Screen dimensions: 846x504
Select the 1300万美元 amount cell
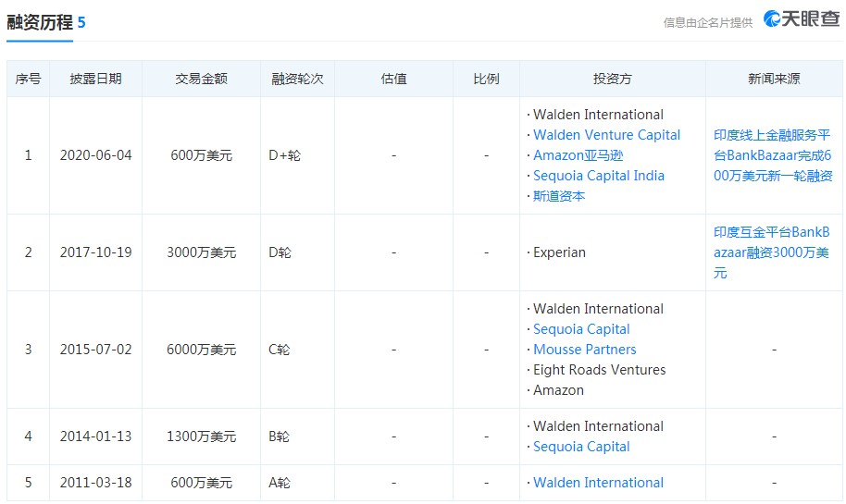(x=201, y=436)
